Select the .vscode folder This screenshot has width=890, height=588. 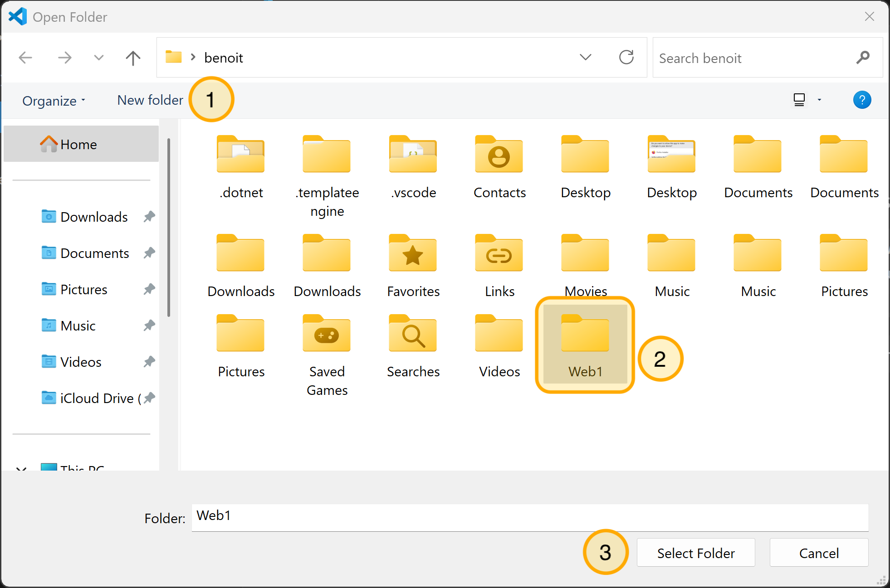tap(413, 167)
